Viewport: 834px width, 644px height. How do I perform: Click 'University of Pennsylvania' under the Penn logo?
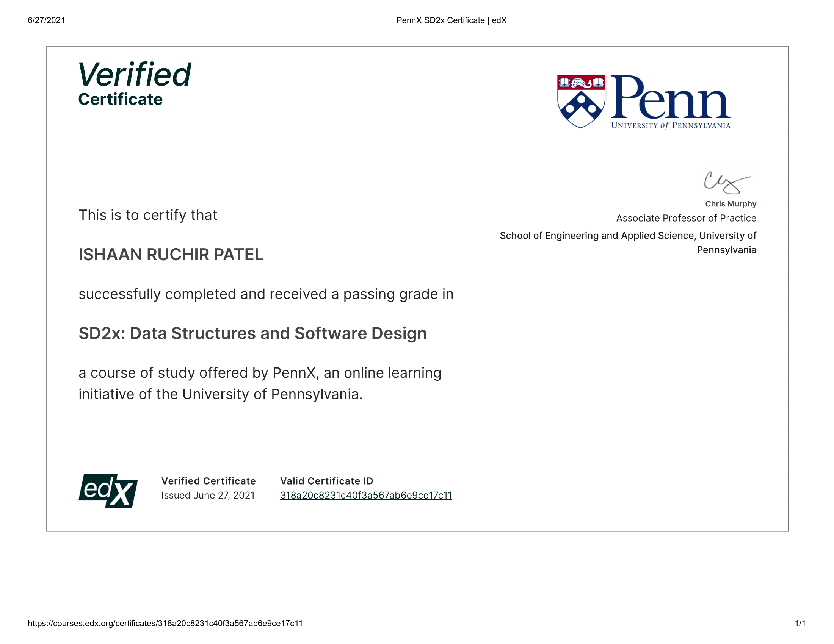(x=671, y=125)
